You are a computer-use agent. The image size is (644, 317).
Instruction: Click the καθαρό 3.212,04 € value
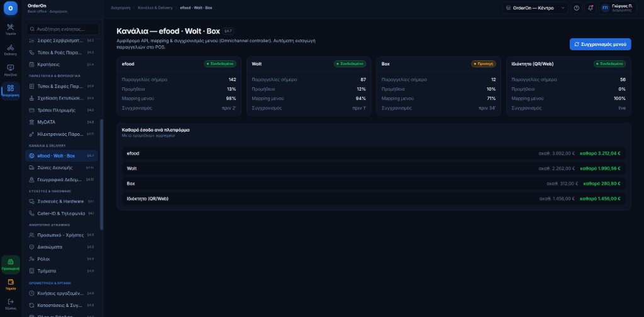click(x=600, y=153)
